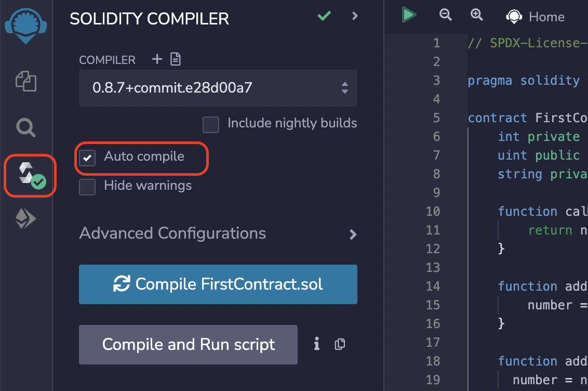This screenshot has width=588, height=391.
Task: Click Compile FirstContract.sol button
Action: (218, 284)
